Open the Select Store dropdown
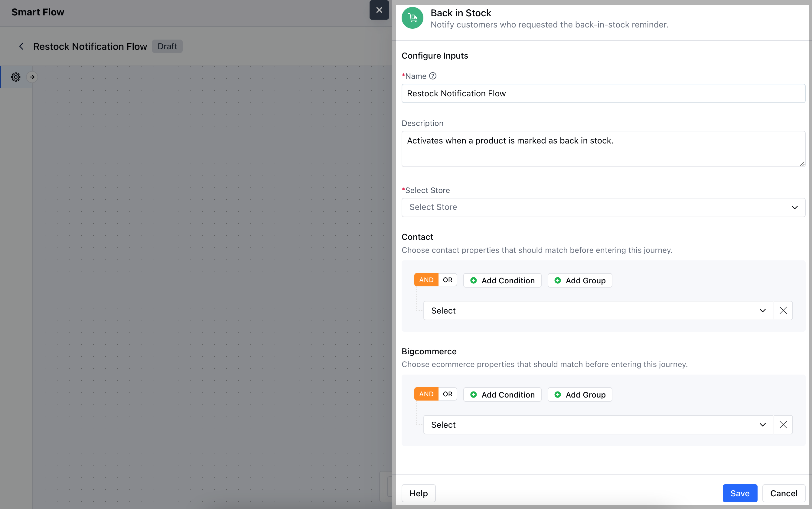812x509 pixels. [603, 207]
